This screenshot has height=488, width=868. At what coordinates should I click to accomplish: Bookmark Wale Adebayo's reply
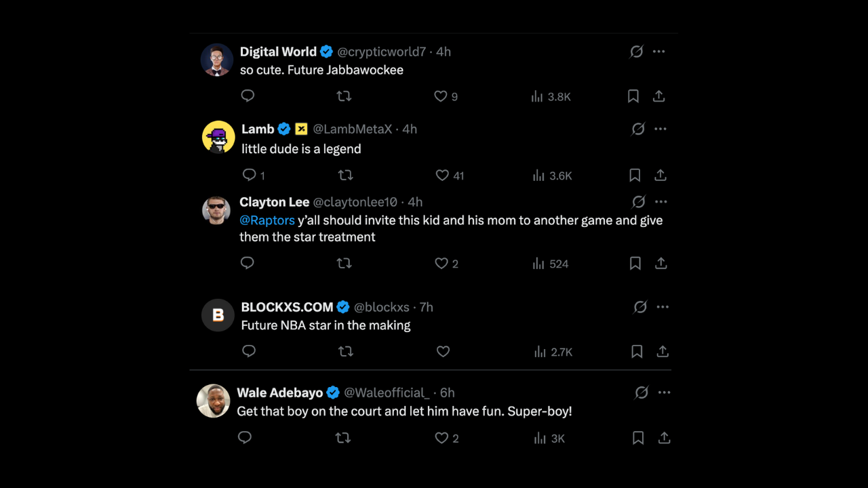637,438
